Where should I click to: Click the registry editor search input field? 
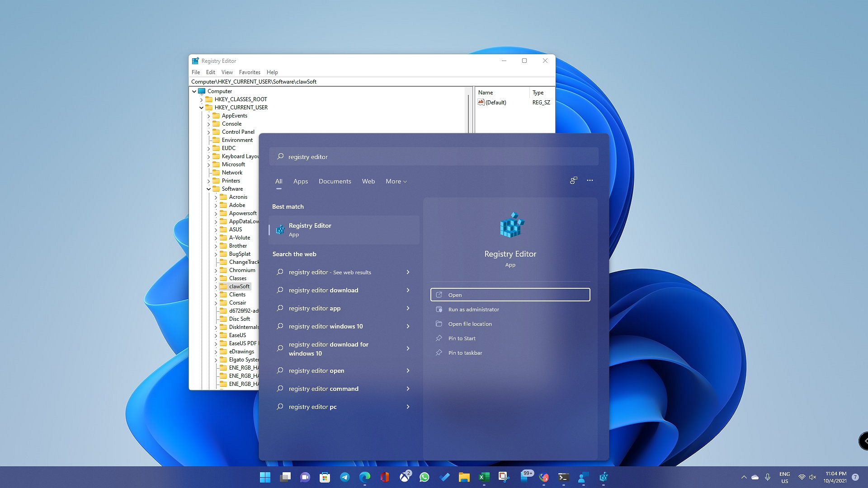click(x=434, y=157)
